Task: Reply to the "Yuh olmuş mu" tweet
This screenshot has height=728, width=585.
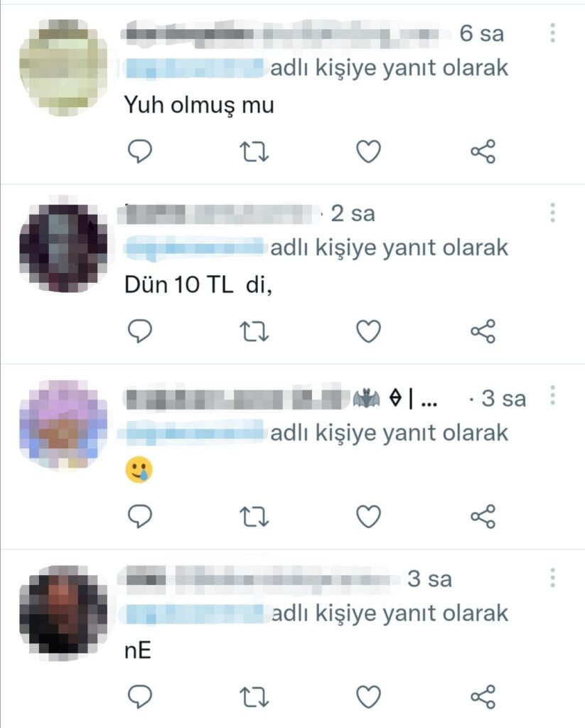Action: [x=140, y=151]
